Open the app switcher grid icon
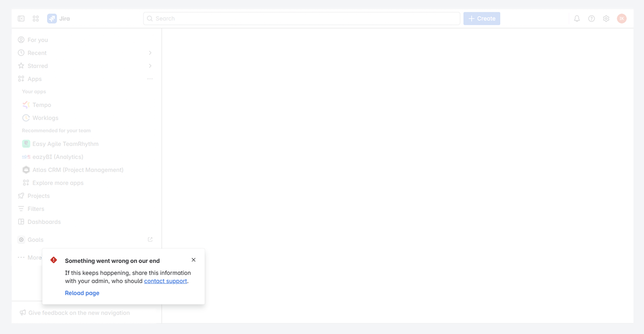Viewport: 644px width, 334px height. [x=36, y=18]
